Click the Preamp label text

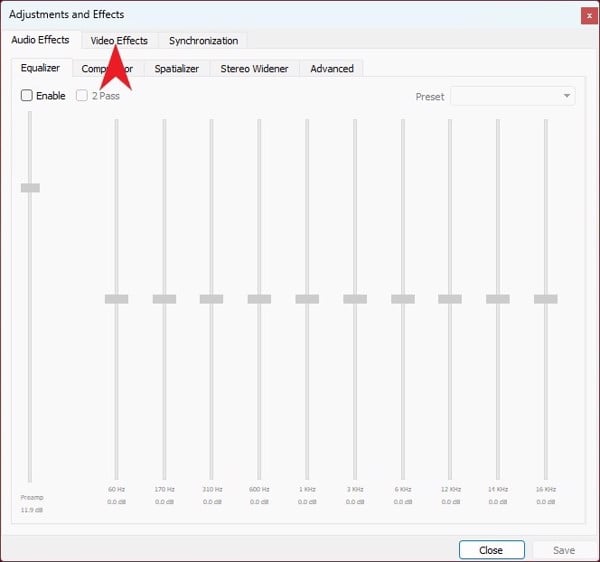tap(32, 497)
